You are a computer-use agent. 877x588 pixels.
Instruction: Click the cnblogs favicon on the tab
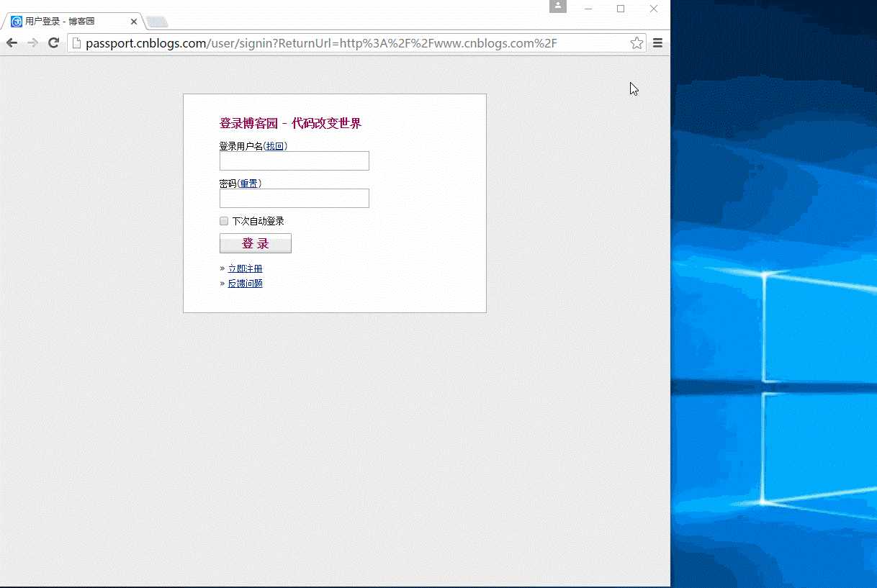[x=17, y=22]
